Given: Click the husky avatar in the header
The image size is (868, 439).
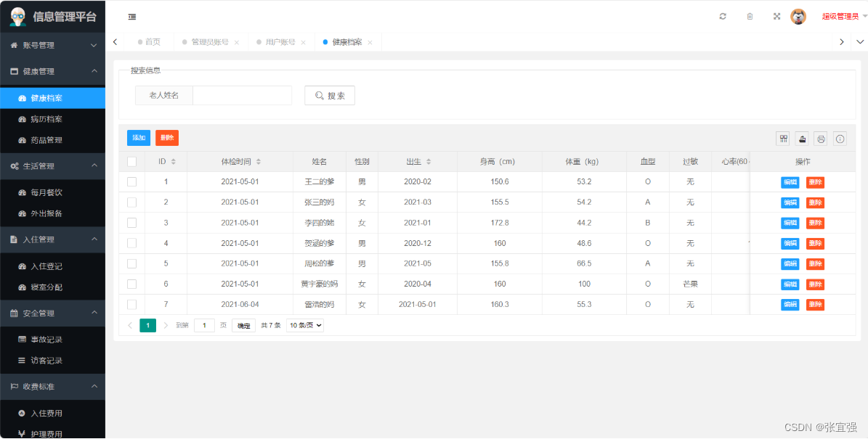Looking at the screenshot, I should pos(798,16).
